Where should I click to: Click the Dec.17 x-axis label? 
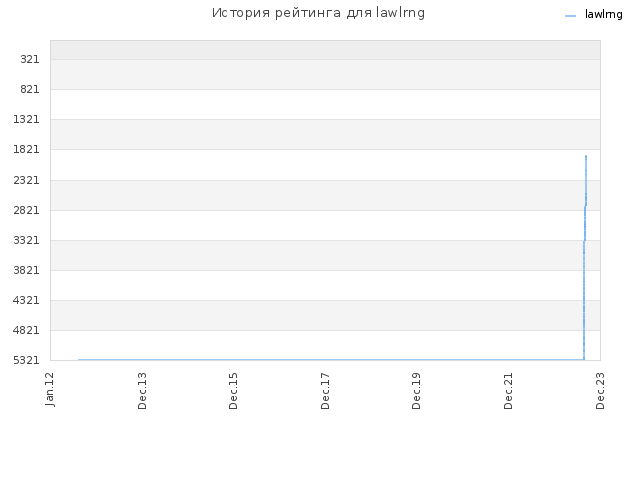coord(325,391)
